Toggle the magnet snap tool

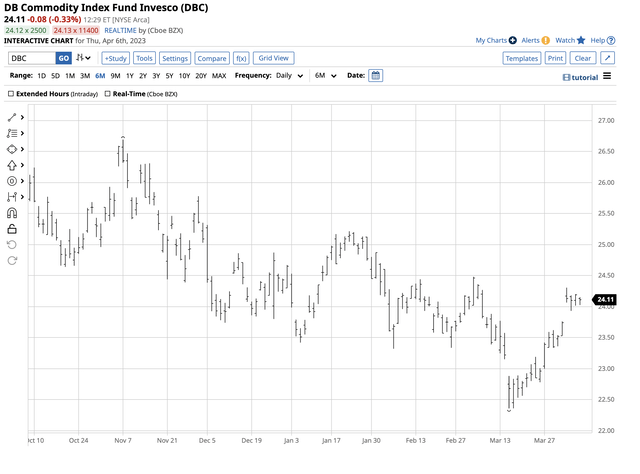(x=12, y=213)
